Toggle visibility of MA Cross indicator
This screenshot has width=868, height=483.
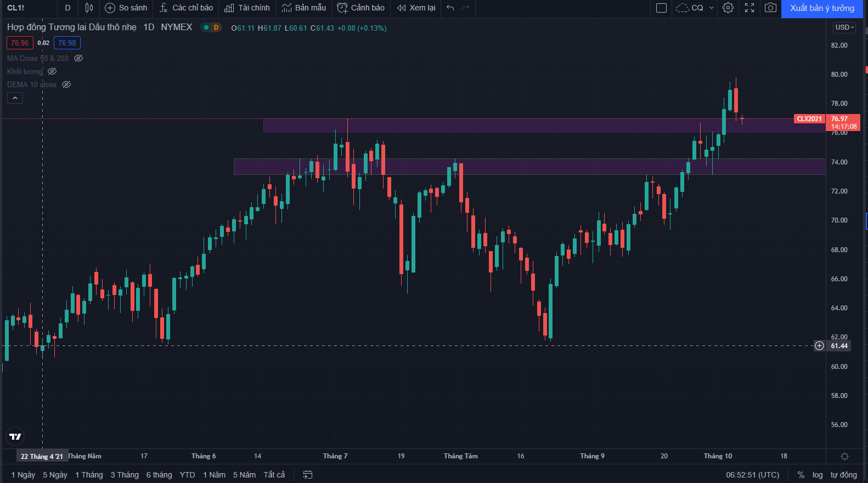click(78, 58)
